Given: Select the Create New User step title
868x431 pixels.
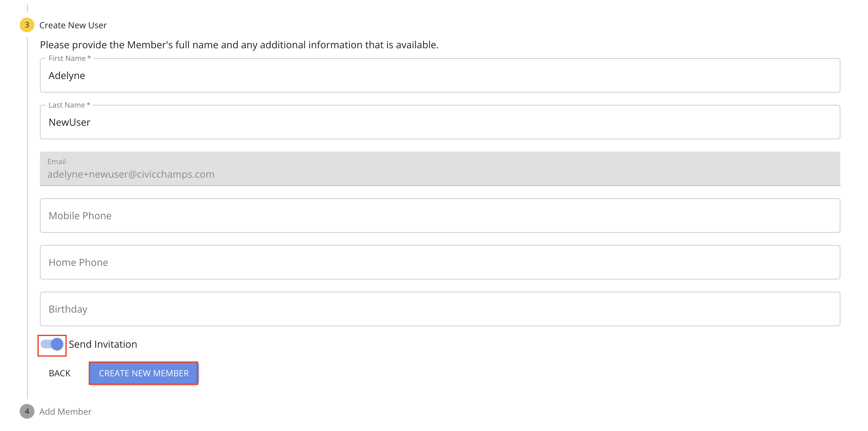Looking at the screenshot, I should [x=73, y=25].
